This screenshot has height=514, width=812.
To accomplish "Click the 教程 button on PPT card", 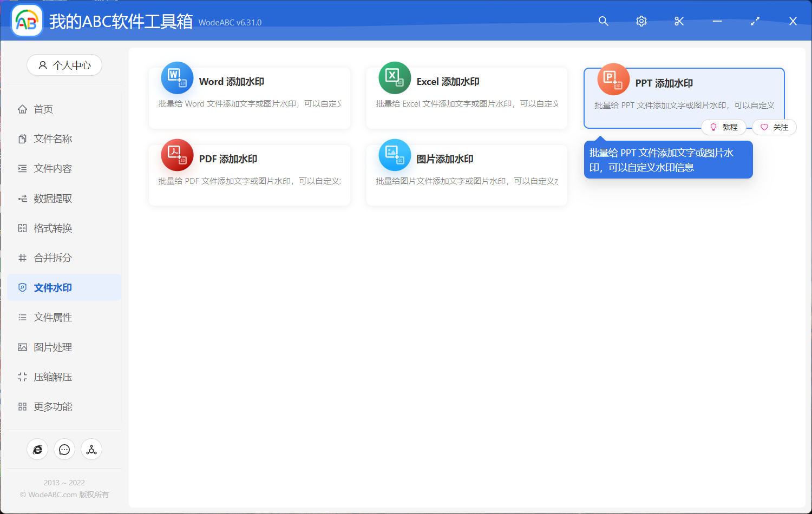I will coord(724,127).
